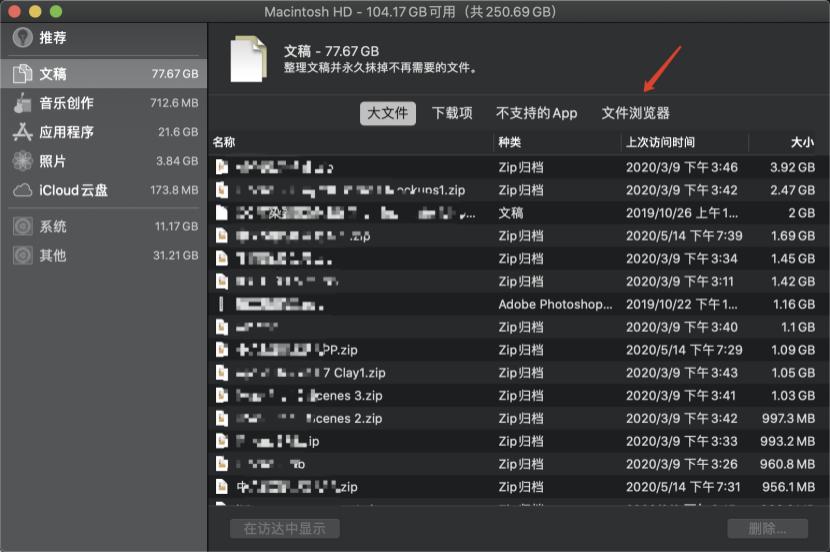The image size is (830, 552).
Task: Click zip file icon of the 3.92 GB row
Action: tap(222, 167)
